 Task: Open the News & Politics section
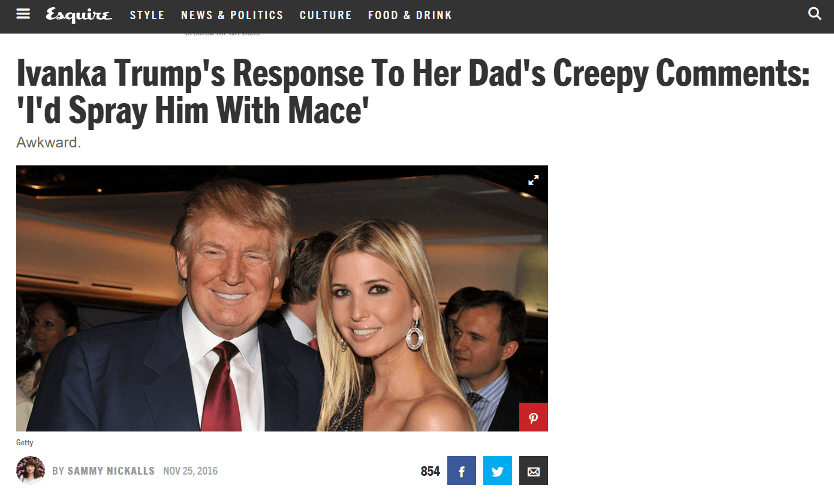[232, 15]
